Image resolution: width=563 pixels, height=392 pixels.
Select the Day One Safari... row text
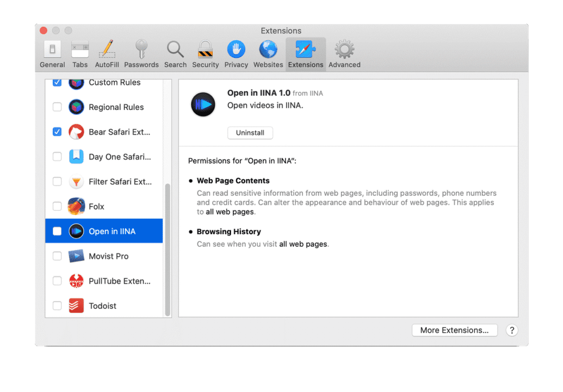pyautogui.click(x=119, y=157)
